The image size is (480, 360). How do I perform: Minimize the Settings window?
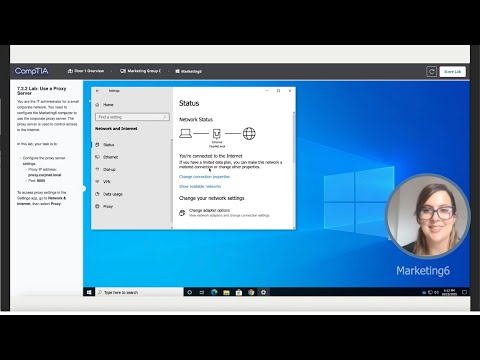tap(267, 91)
